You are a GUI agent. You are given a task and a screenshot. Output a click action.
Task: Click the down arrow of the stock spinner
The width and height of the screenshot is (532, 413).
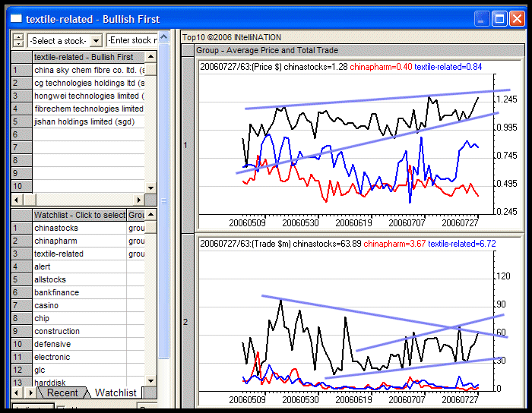[x=18, y=44]
